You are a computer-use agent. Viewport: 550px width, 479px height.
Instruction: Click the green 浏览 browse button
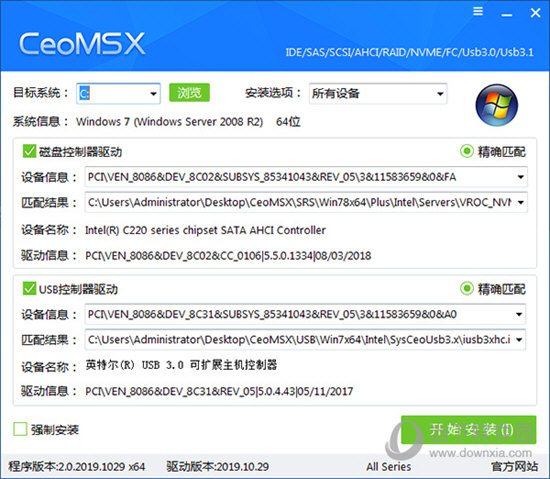189,93
